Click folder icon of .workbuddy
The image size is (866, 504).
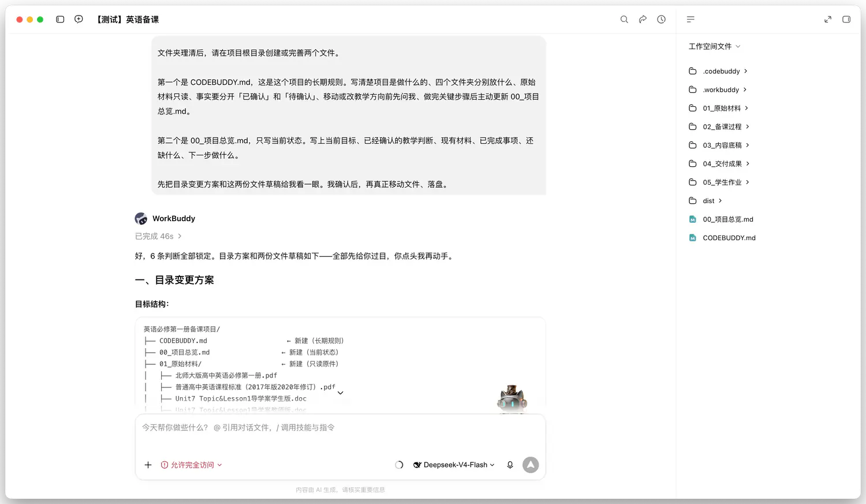[x=693, y=89]
